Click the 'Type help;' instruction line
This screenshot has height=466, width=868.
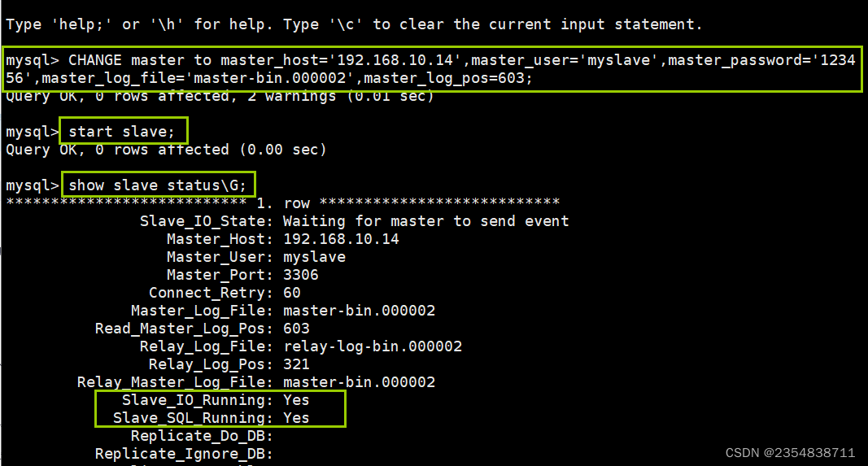click(x=354, y=24)
